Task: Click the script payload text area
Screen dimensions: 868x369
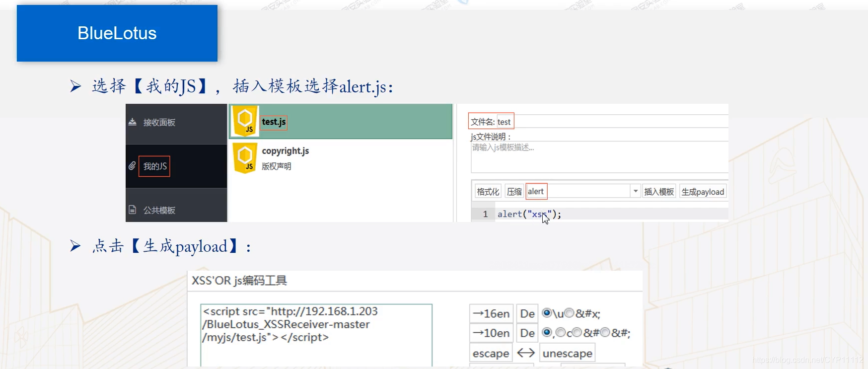Action: 316,335
